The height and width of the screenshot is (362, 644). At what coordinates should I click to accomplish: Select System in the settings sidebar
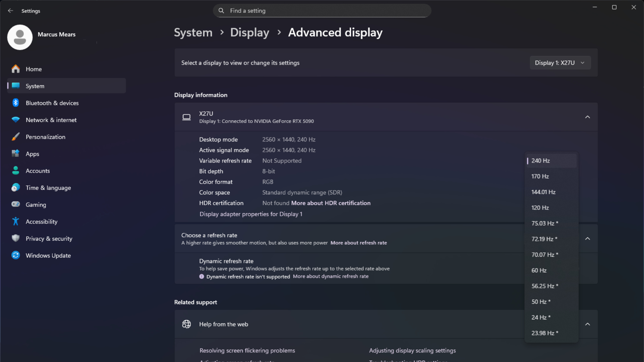35,86
